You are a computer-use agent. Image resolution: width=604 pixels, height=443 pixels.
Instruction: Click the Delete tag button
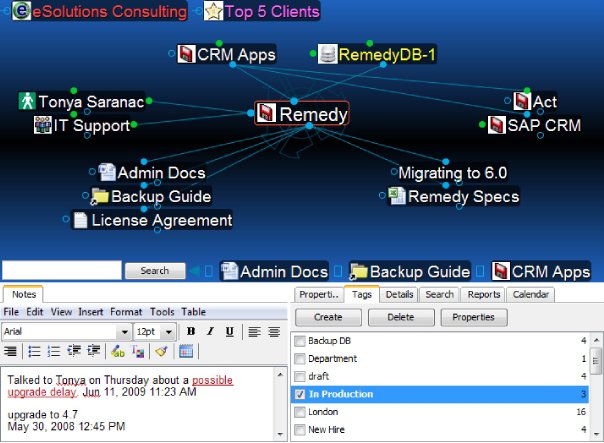[x=401, y=317]
